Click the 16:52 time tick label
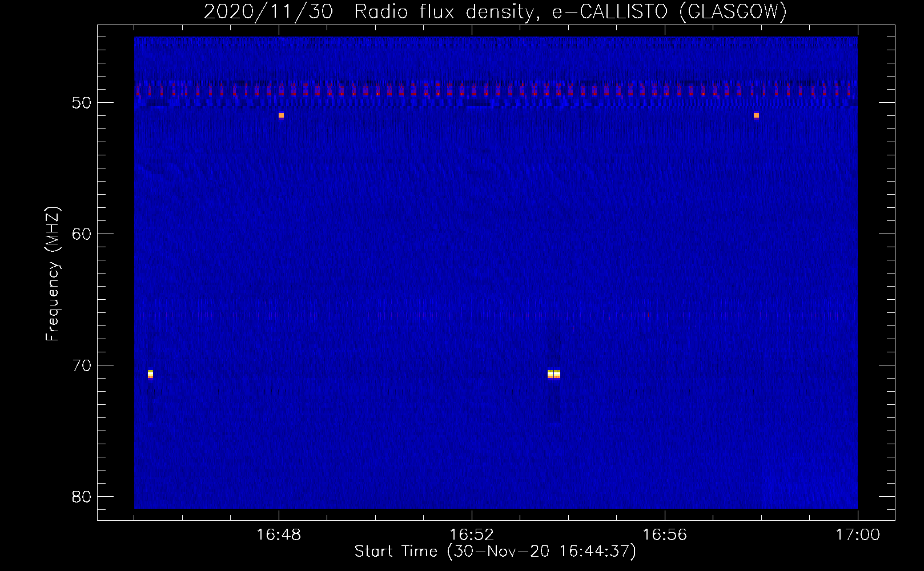924x571 pixels. (x=472, y=535)
